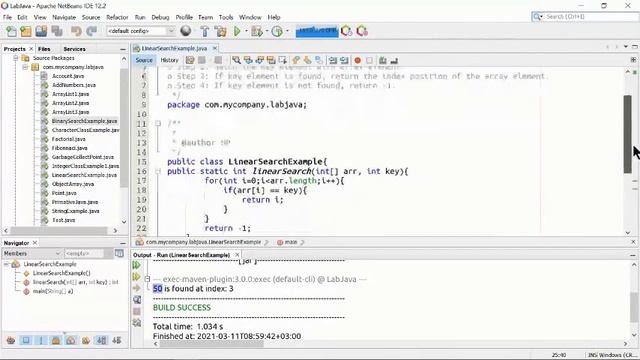Open the default config dropdown

(x=140, y=31)
